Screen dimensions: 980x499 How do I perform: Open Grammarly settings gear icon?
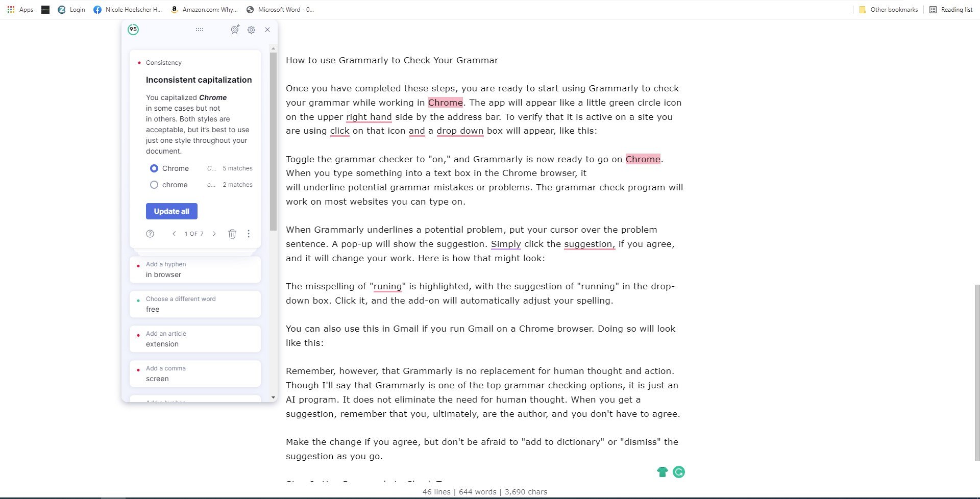tap(251, 30)
